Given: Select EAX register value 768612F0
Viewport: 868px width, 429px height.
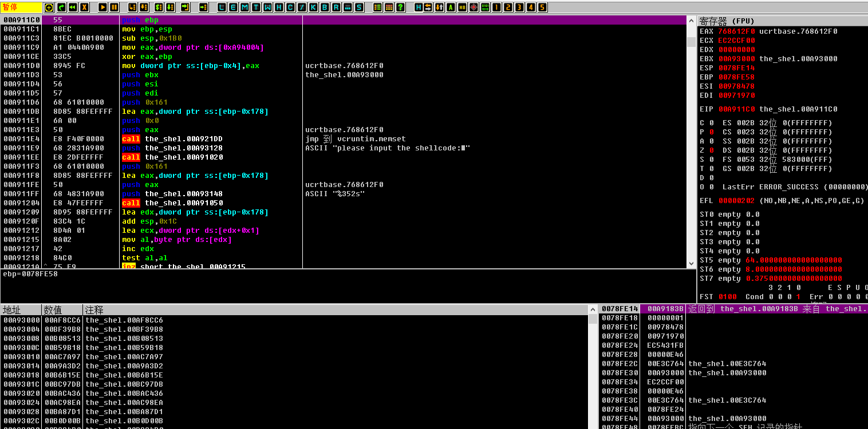Looking at the screenshot, I should point(736,31).
